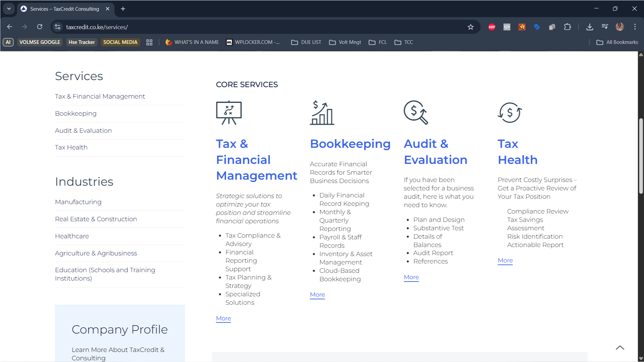The height and width of the screenshot is (362, 644).
Task: Open the Bookkeeping sidebar link
Action: tap(76, 114)
